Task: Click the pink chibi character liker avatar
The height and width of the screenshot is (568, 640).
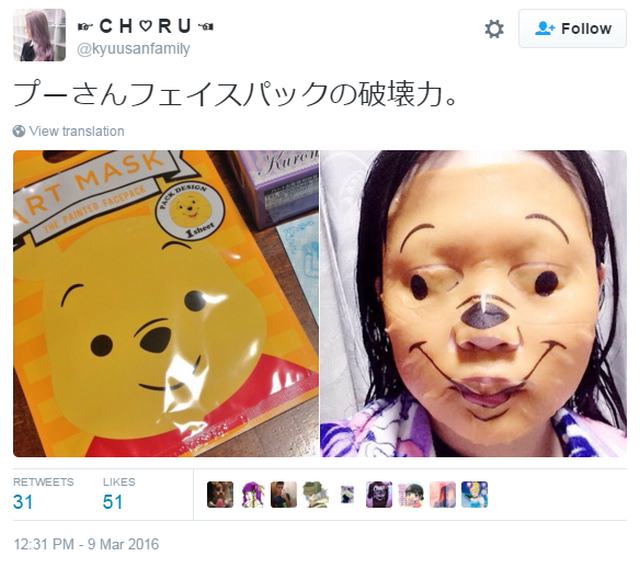Action: point(411,495)
